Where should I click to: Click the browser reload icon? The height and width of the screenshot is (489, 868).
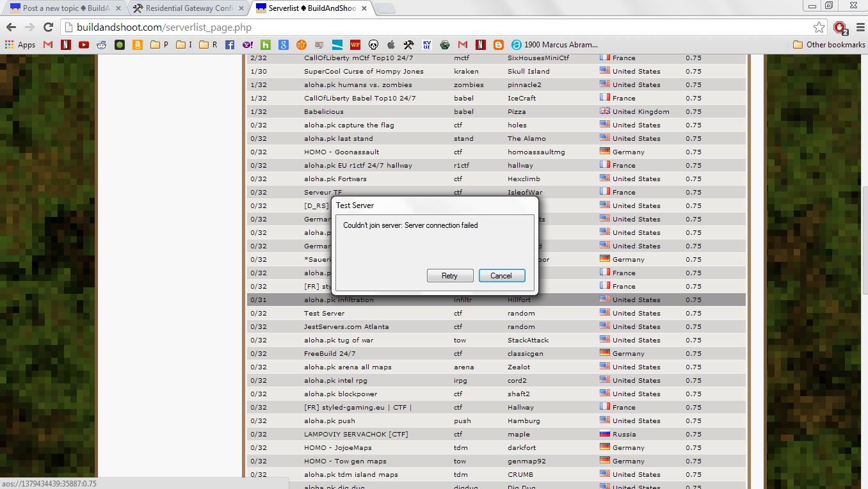click(x=48, y=28)
